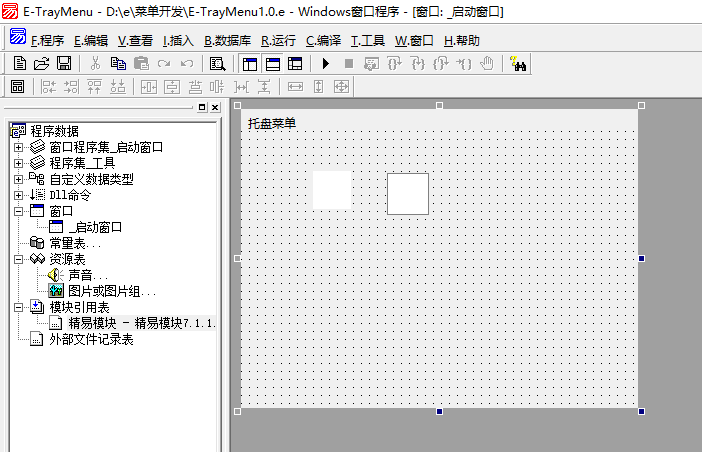The width and height of the screenshot is (702, 452).
Task: Run the program with play button
Action: (x=326, y=64)
